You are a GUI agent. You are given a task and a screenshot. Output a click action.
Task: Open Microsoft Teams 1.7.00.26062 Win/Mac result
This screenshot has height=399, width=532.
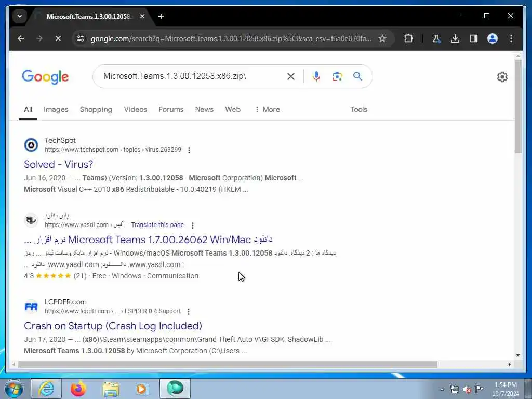tap(148, 240)
